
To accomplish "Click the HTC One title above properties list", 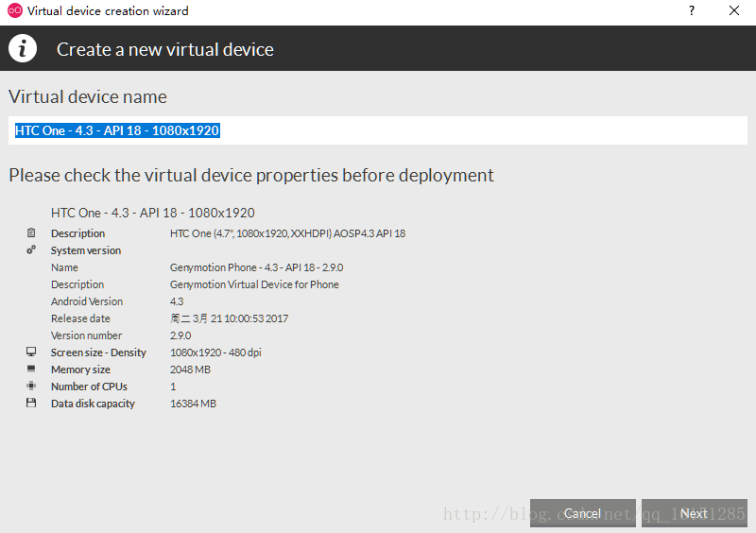I will (x=153, y=213).
